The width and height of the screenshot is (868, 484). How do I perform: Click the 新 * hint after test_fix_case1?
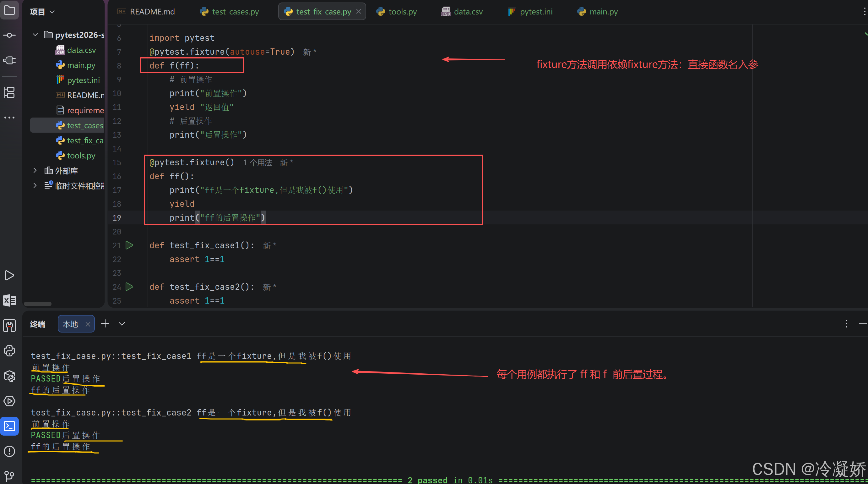[269, 245]
